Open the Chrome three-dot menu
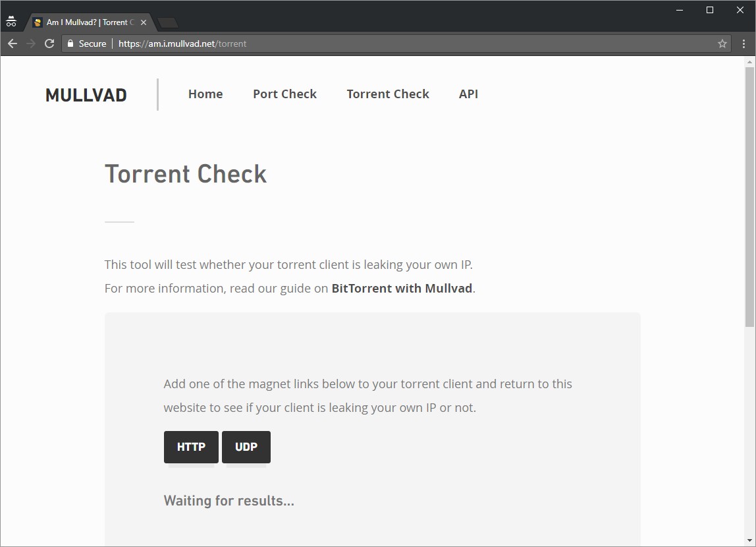 pos(743,44)
